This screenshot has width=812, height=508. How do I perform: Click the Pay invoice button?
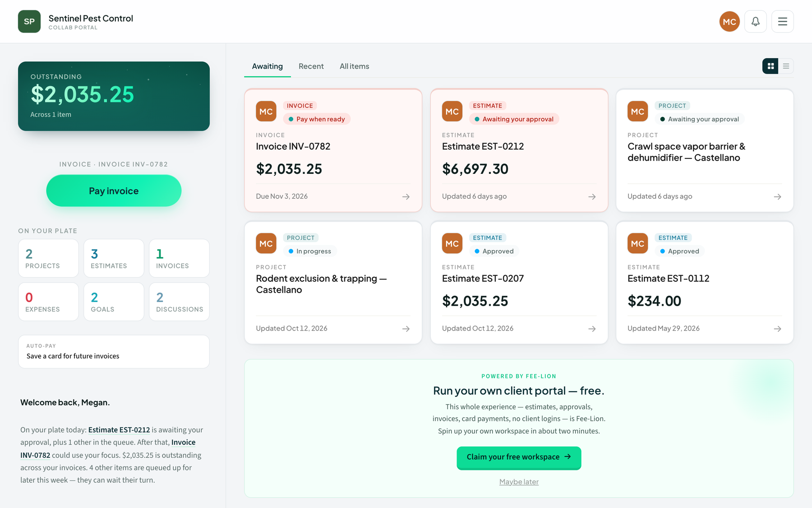[114, 191]
